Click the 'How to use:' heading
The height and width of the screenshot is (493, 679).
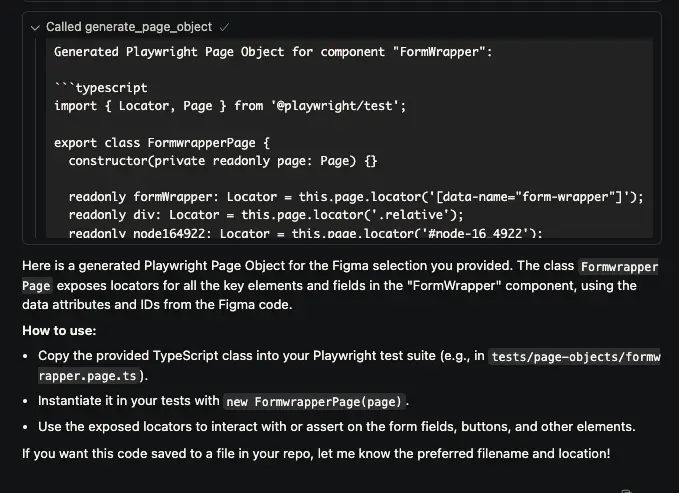59,331
